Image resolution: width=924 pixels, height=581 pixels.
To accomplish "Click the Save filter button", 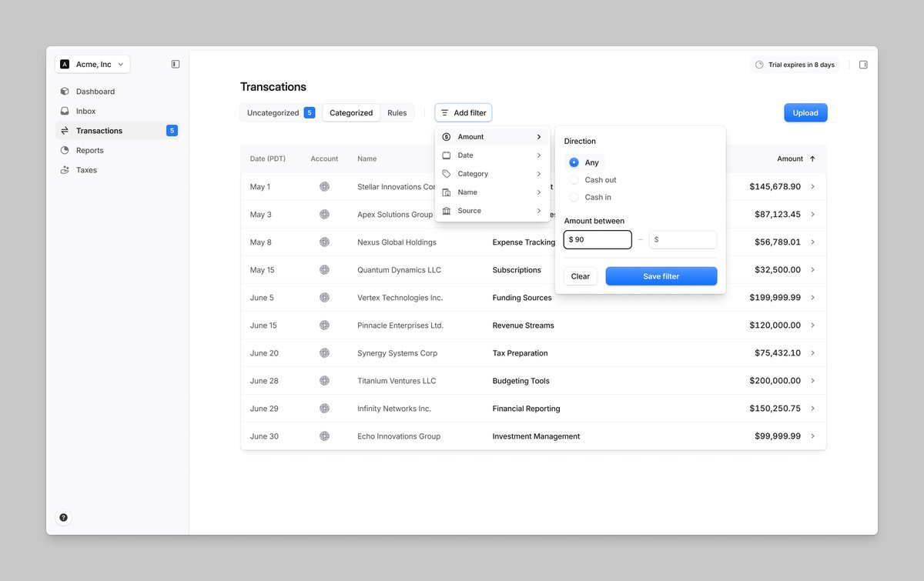I will (661, 276).
